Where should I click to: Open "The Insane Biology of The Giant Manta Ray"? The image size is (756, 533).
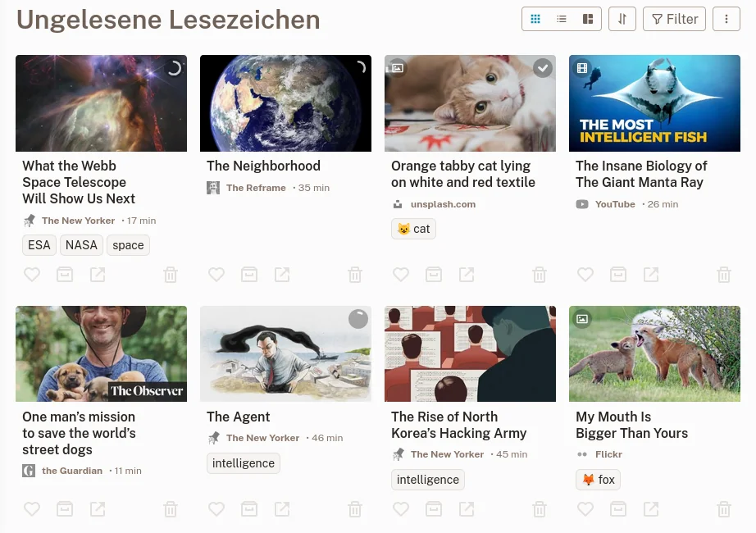click(641, 174)
